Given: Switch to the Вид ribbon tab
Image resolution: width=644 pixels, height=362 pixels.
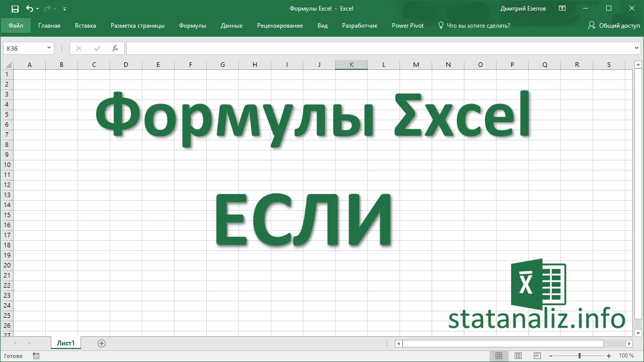Looking at the screenshot, I should (323, 26).
